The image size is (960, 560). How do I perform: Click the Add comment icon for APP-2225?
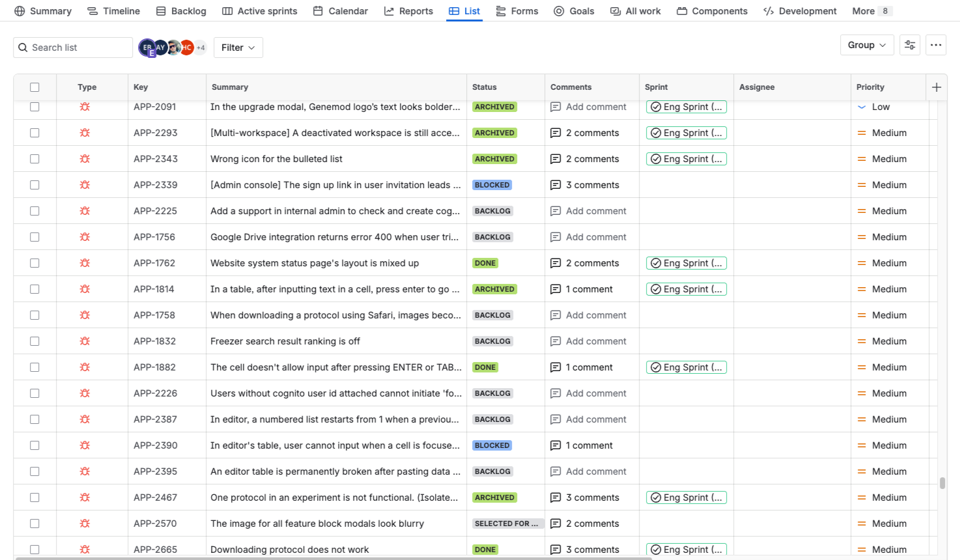[x=556, y=210]
